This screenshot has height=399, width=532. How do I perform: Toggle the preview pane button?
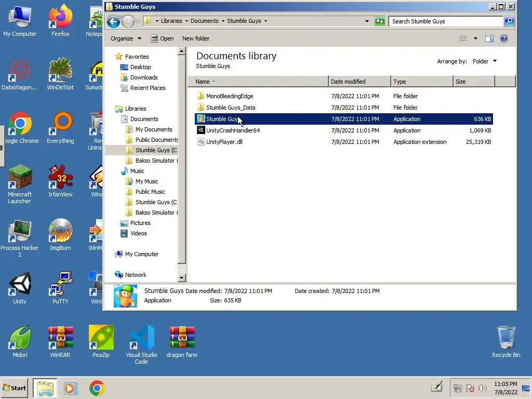tap(489, 38)
